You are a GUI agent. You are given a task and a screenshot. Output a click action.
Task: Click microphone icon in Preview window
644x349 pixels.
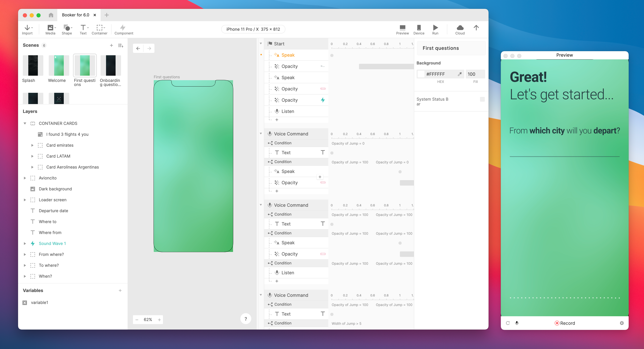click(517, 323)
